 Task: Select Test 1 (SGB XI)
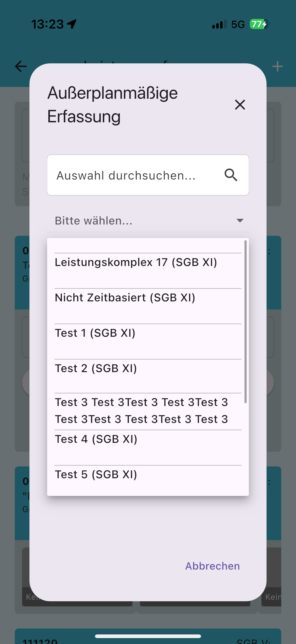pyautogui.click(x=95, y=333)
